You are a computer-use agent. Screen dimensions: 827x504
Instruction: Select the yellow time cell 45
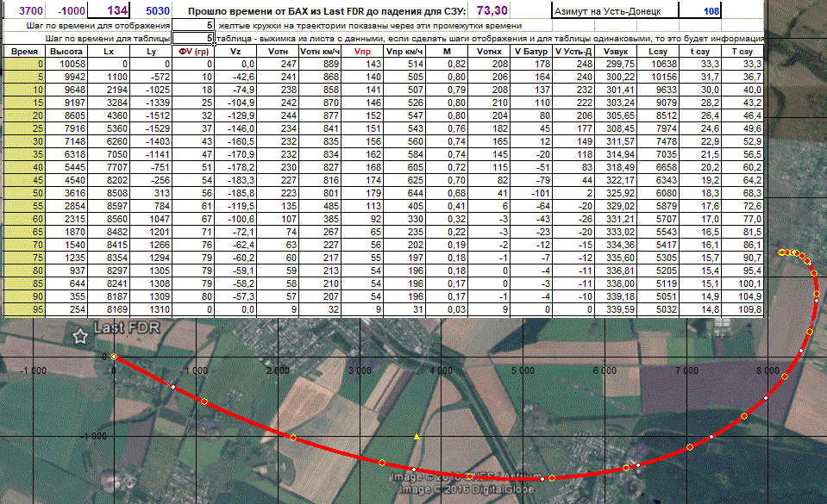tap(24, 180)
